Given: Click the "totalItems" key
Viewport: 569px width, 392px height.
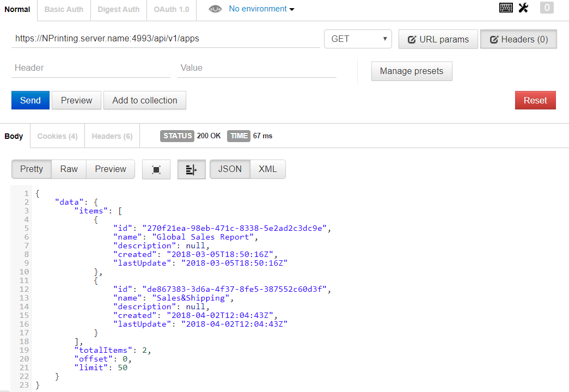Looking at the screenshot, I should coord(103,350).
